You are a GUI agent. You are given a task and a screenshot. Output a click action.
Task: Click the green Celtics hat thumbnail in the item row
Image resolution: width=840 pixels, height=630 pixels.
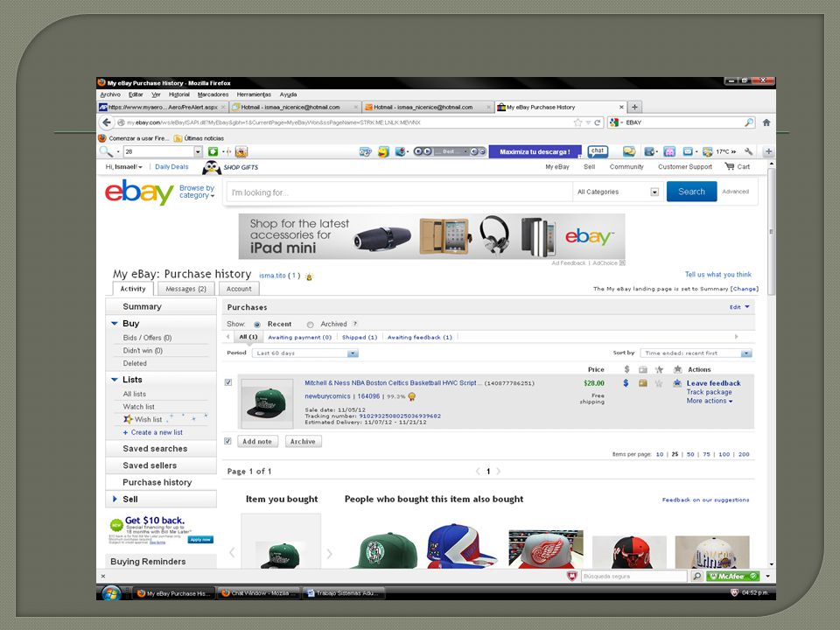(x=267, y=404)
